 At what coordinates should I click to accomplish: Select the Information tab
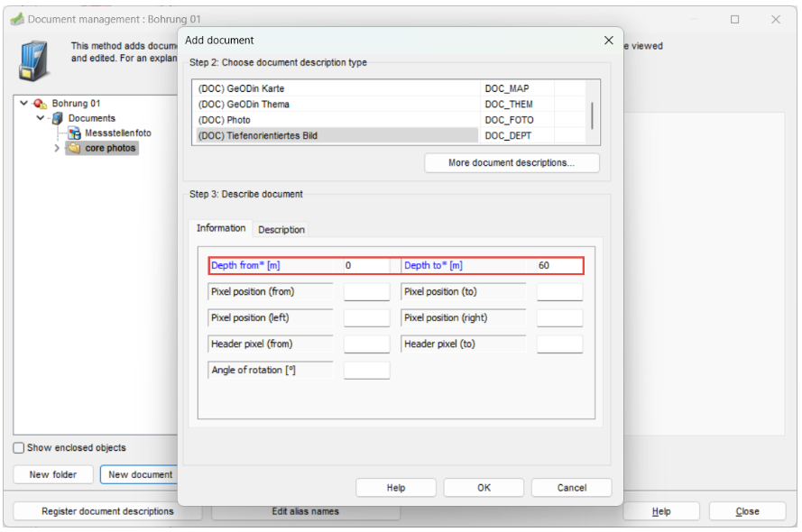point(221,228)
